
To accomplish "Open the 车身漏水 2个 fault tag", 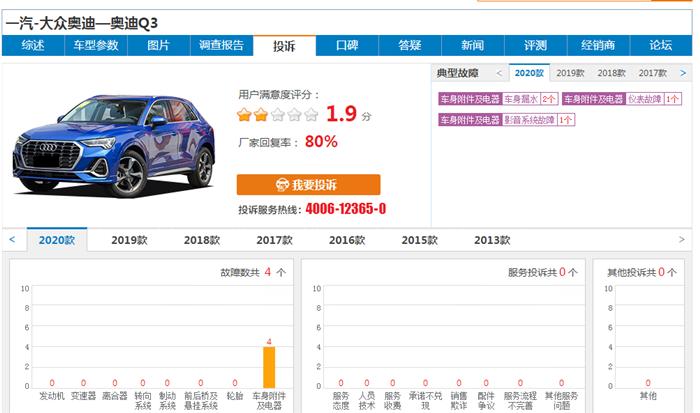I will [x=498, y=99].
